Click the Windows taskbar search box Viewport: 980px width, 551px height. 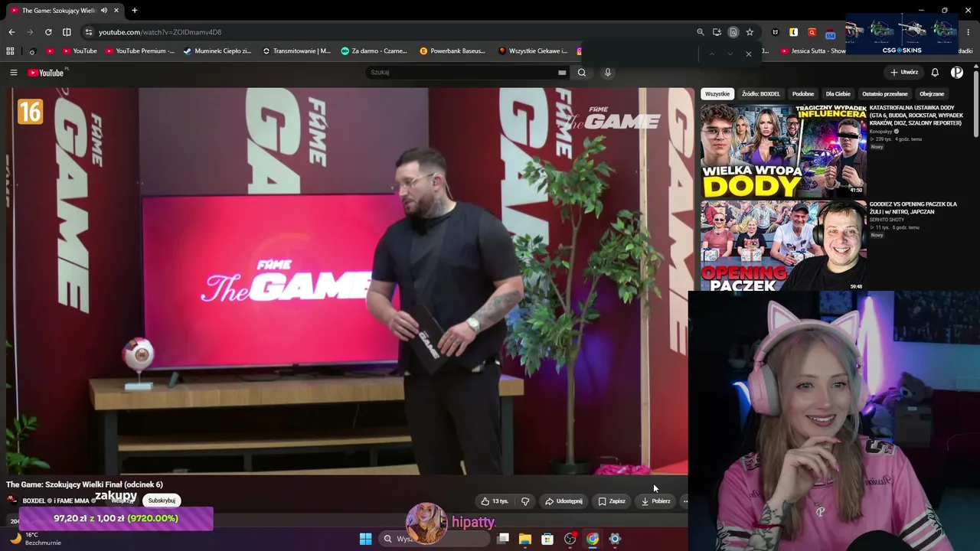[x=434, y=539]
